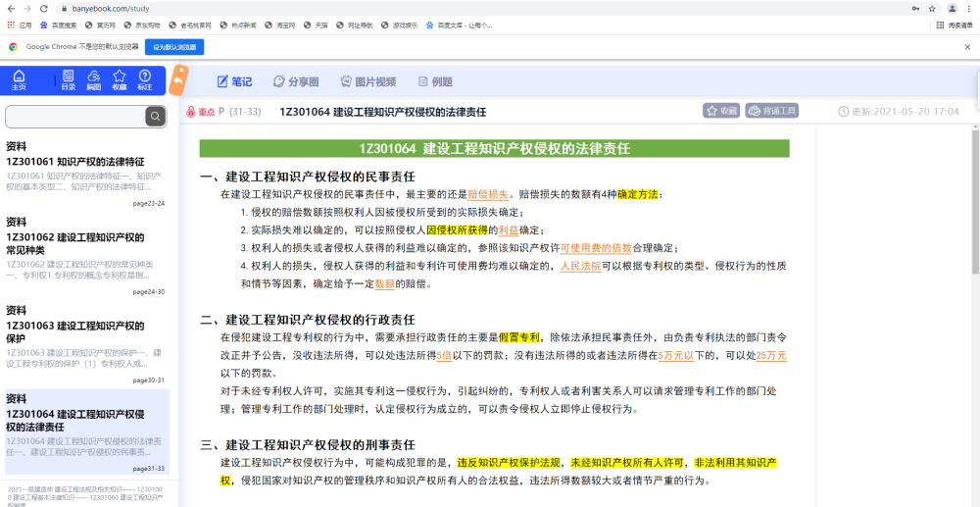Open the 淘宝网 bookmark
This screenshot has height=507, width=980.
(x=280, y=25)
